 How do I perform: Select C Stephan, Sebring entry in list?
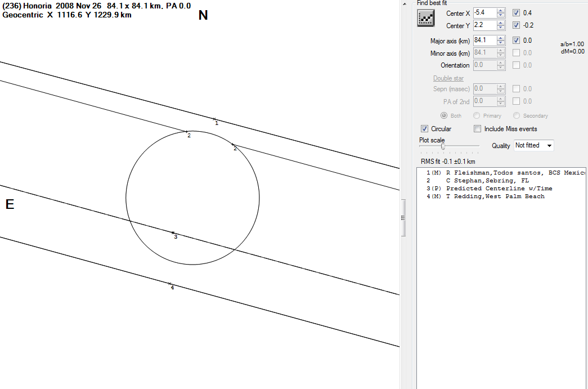pyautogui.click(x=478, y=181)
